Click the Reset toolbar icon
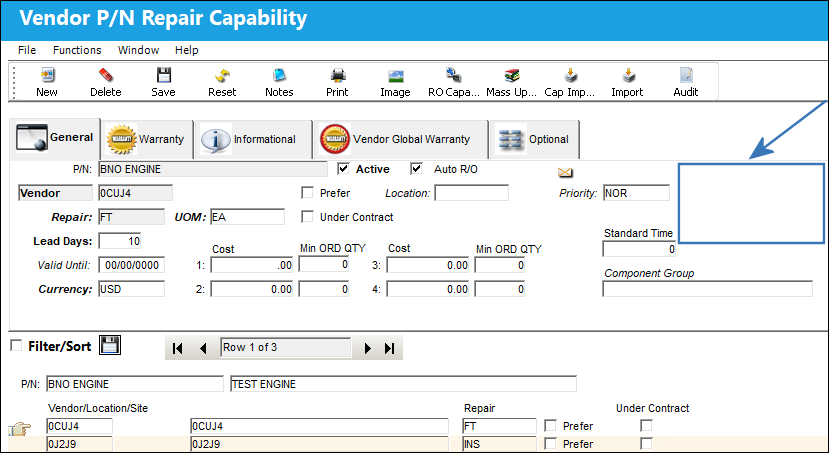Screen dimensions: 829x453 (222, 76)
